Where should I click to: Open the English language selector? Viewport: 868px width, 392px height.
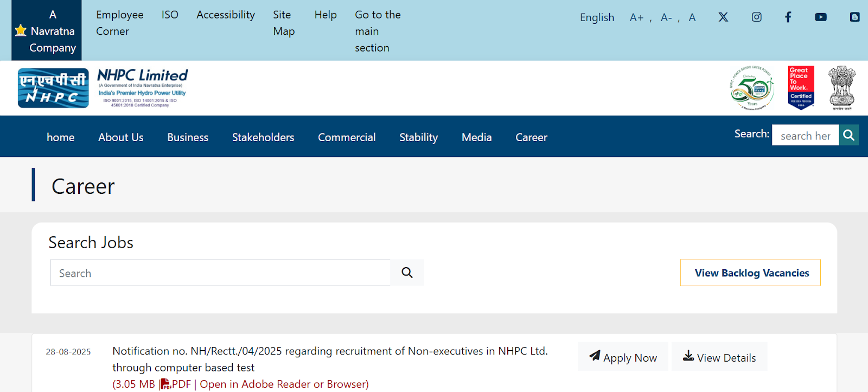pos(597,17)
